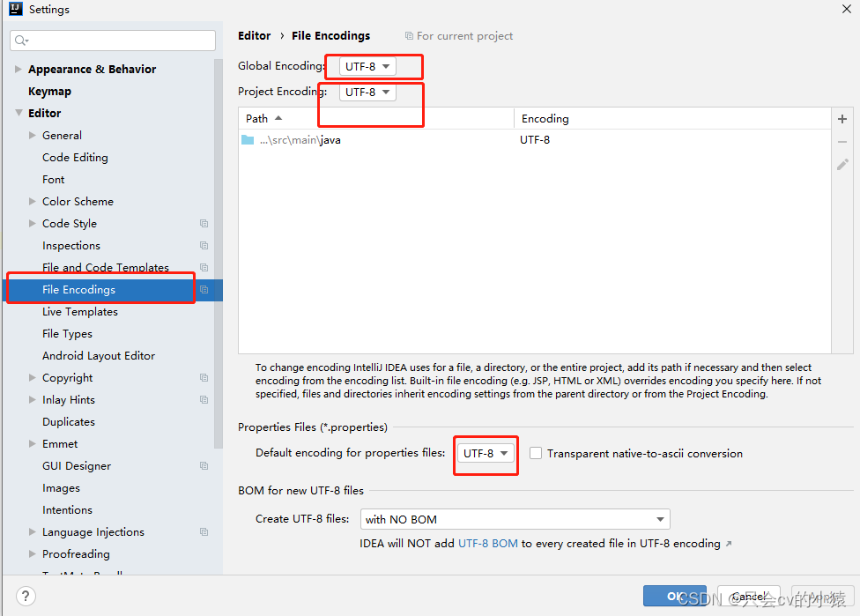Expand the Appearance & Behavior section
860x616 pixels.
click(x=18, y=69)
